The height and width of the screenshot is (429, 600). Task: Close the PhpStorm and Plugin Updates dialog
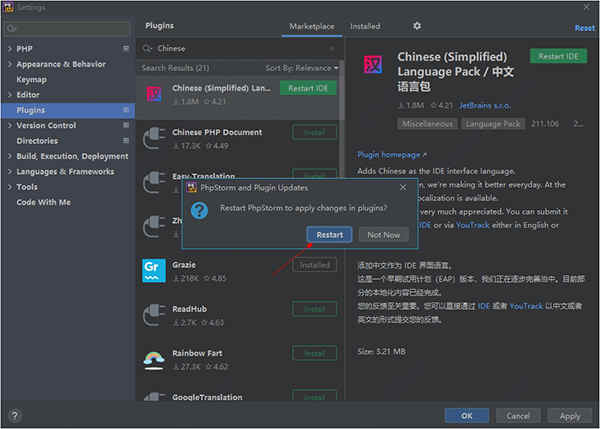[x=403, y=188]
